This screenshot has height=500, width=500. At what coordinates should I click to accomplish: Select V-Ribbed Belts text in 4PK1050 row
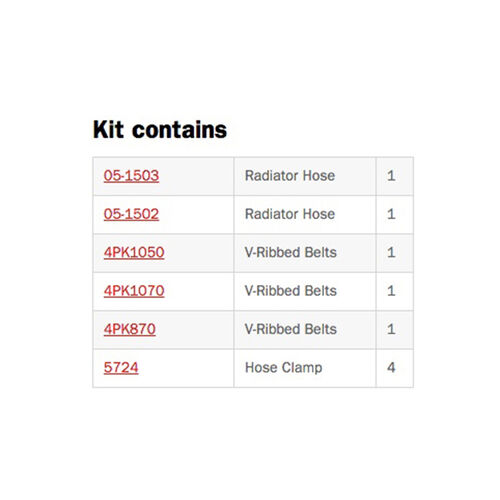pos(290,252)
